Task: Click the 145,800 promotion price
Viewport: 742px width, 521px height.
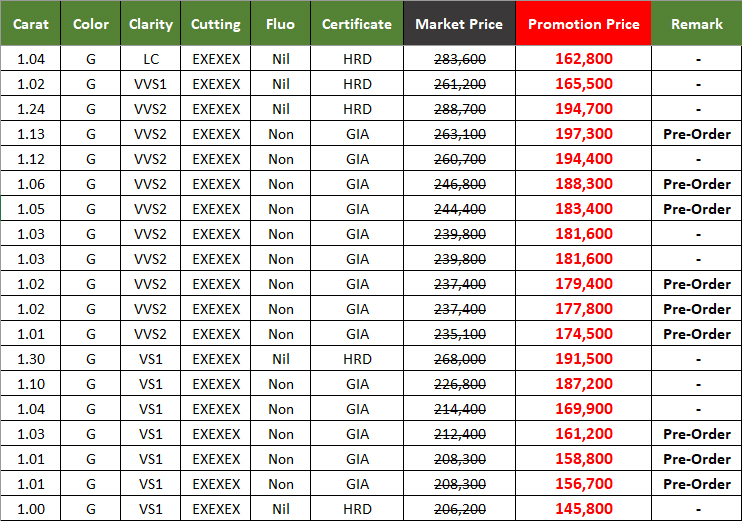Action: coord(584,509)
